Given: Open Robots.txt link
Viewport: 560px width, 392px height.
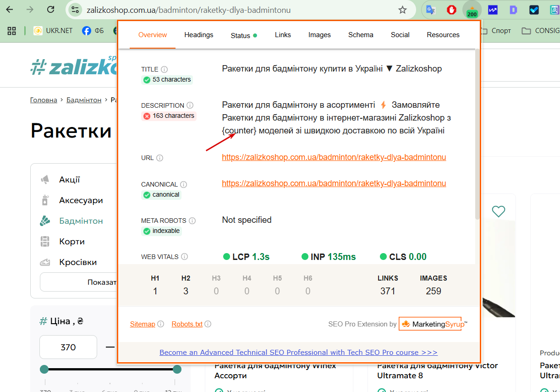Looking at the screenshot, I should tap(187, 324).
